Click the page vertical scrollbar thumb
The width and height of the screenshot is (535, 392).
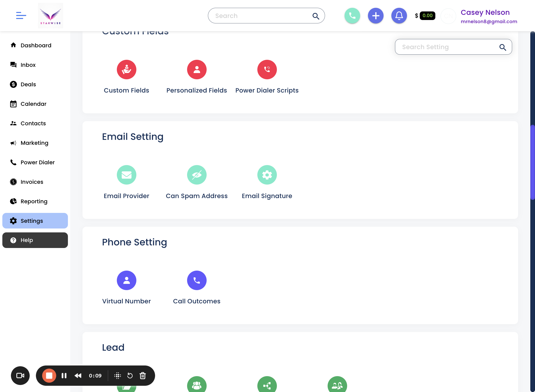[x=532, y=162]
